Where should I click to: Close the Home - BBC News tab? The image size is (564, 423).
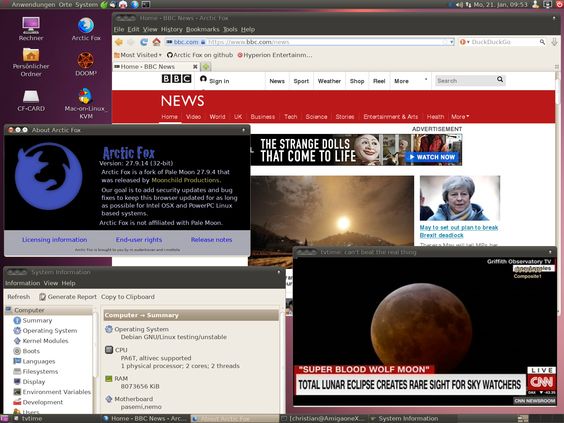tap(195, 67)
